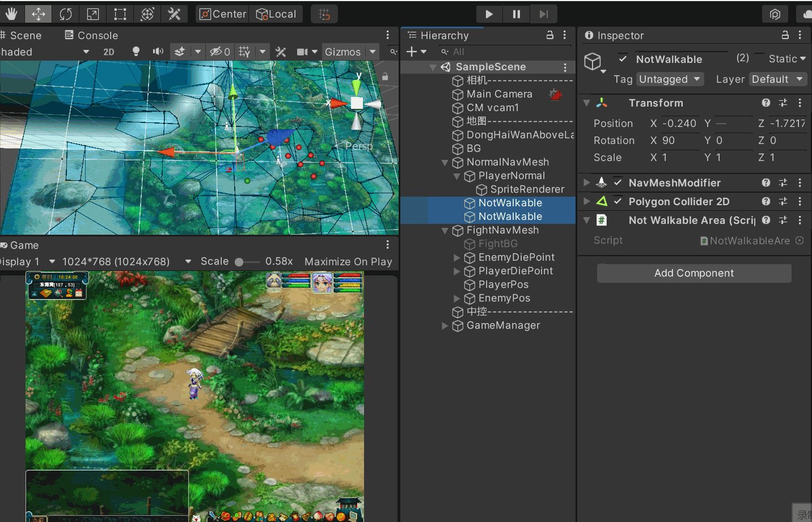Image resolution: width=812 pixels, height=522 pixels.
Task: Collapse the PlayerNormal node
Action: coord(457,176)
